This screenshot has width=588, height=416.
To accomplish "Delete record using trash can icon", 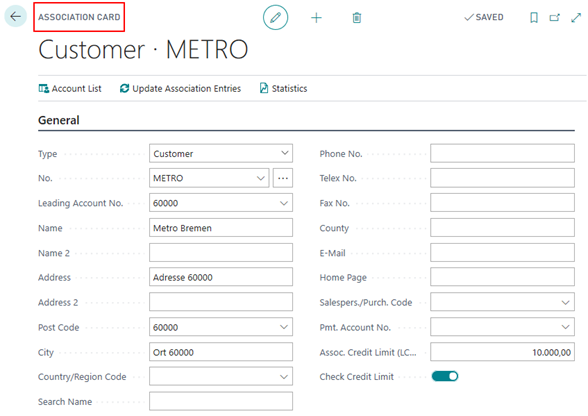I will (357, 18).
